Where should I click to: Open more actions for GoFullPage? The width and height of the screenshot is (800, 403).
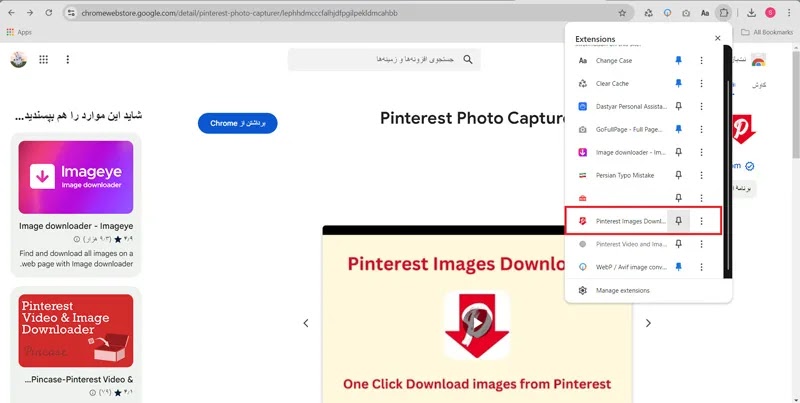coord(702,129)
